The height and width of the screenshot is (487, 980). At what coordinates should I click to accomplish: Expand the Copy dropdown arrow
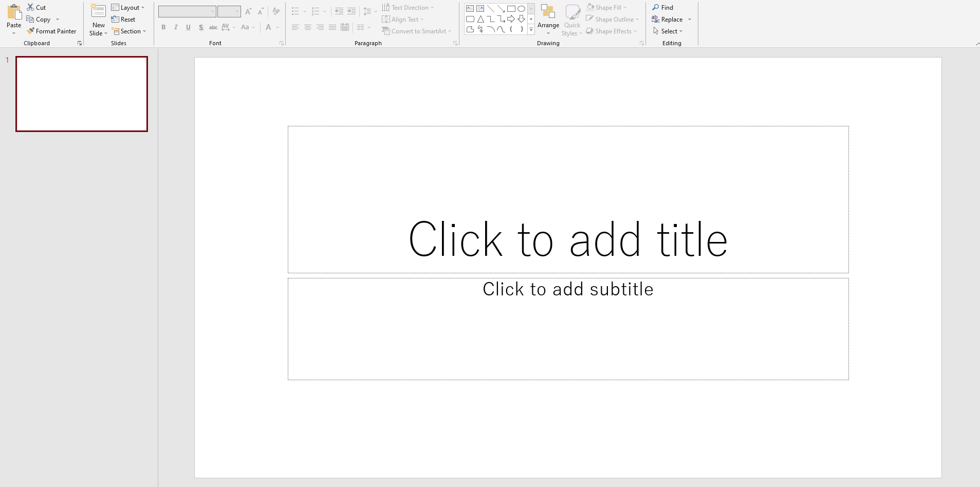58,20
